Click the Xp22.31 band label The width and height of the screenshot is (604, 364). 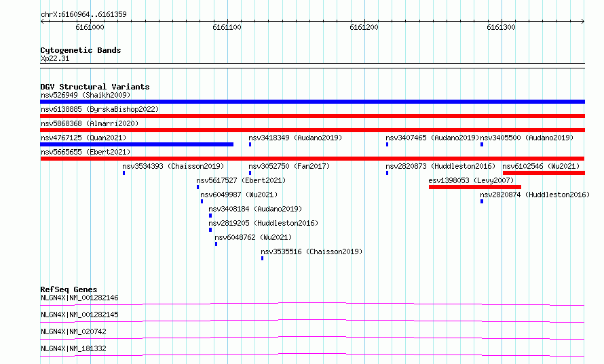pyautogui.click(x=55, y=58)
